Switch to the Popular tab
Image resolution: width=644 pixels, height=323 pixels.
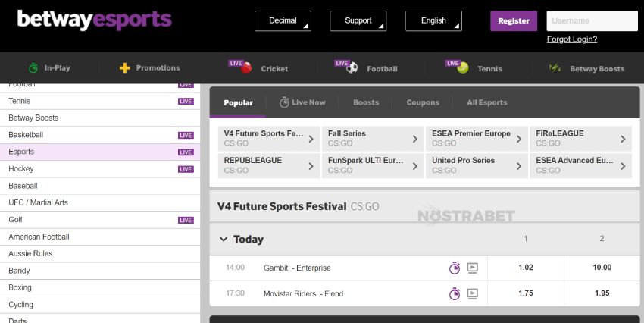238,102
